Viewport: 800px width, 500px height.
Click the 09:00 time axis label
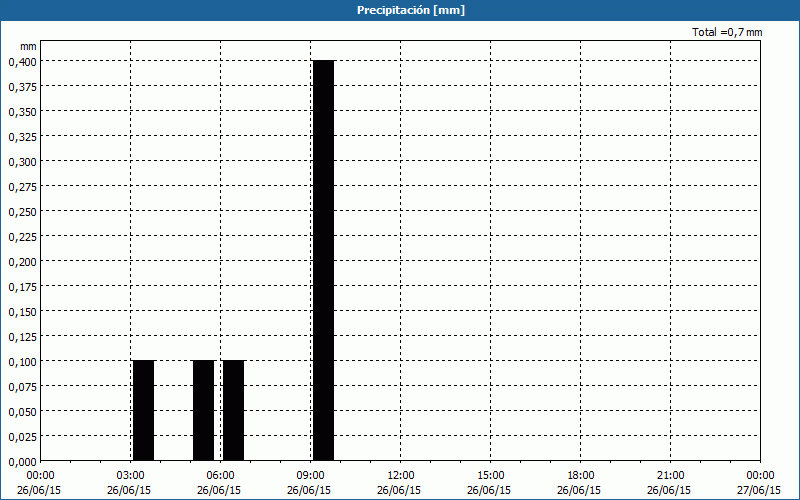point(311,476)
